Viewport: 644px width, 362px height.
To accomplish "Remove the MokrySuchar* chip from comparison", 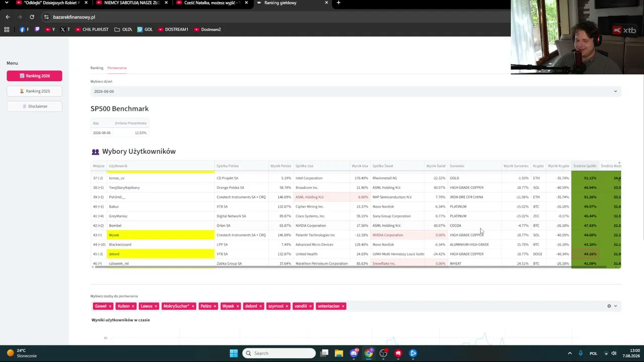I will tap(193, 306).
